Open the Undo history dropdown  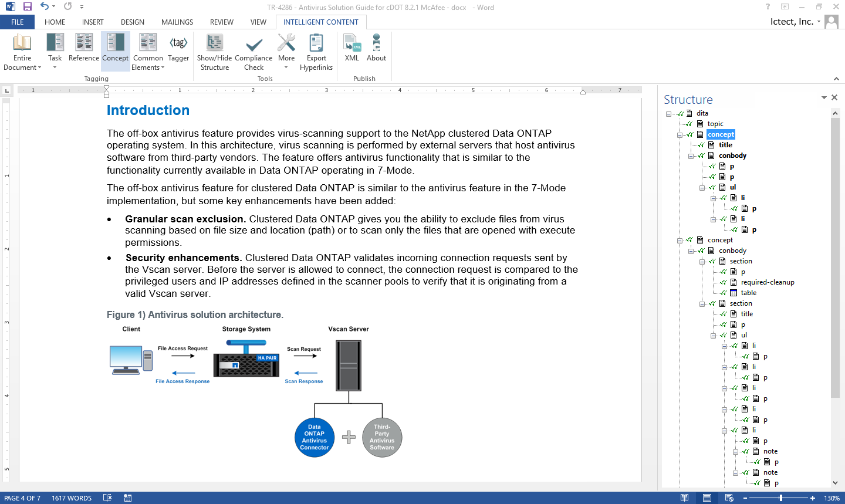[53, 6]
